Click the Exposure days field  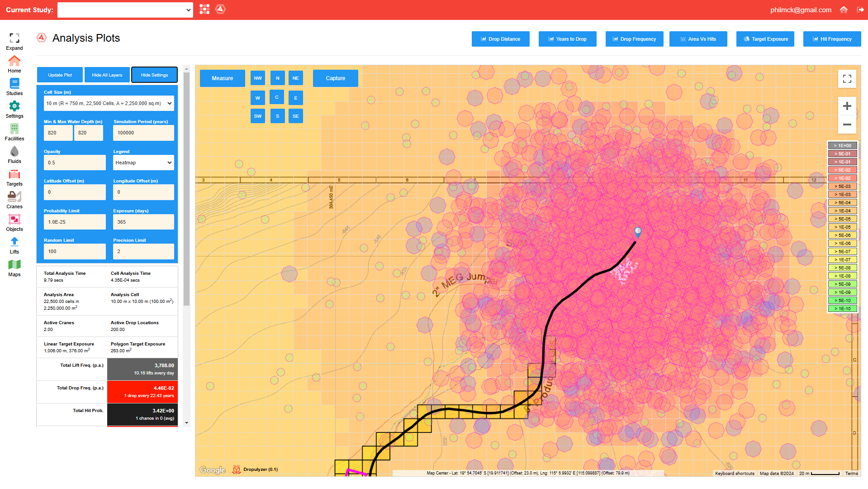[143, 222]
